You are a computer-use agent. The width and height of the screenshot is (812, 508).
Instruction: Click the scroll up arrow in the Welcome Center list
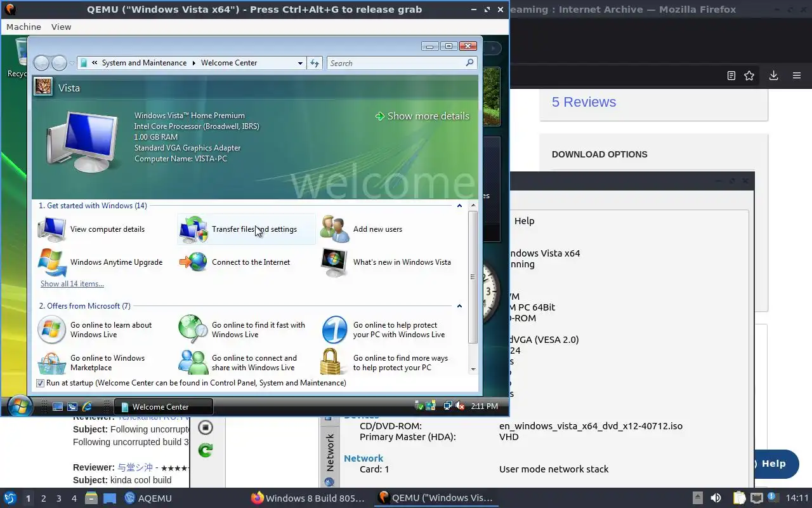pyautogui.click(x=473, y=206)
